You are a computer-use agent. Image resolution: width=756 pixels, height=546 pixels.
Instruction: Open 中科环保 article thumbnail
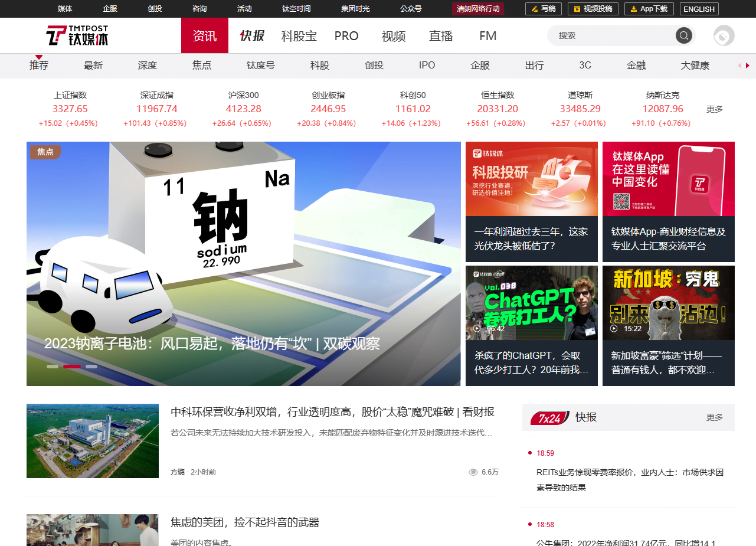pyautogui.click(x=93, y=441)
